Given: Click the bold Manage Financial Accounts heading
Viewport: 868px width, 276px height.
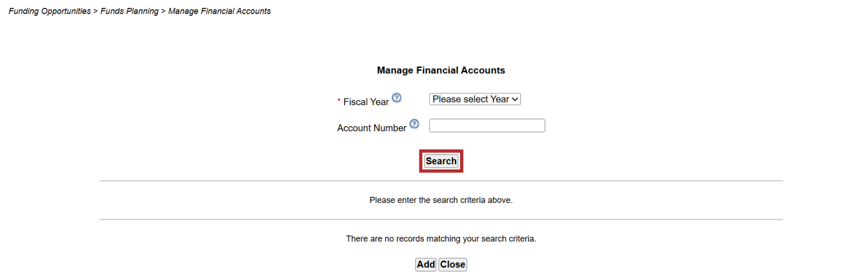Looking at the screenshot, I should coord(441,71).
